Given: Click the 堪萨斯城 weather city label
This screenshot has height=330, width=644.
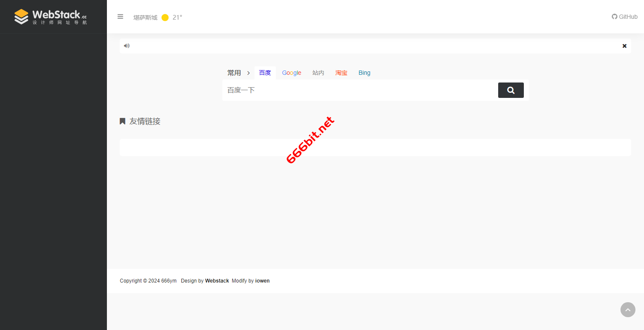Looking at the screenshot, I should (x=145, y=18).
